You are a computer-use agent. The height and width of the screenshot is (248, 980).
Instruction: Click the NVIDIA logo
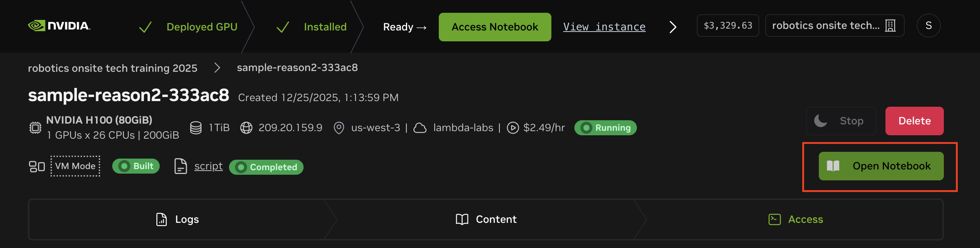(x=59, y=26)
